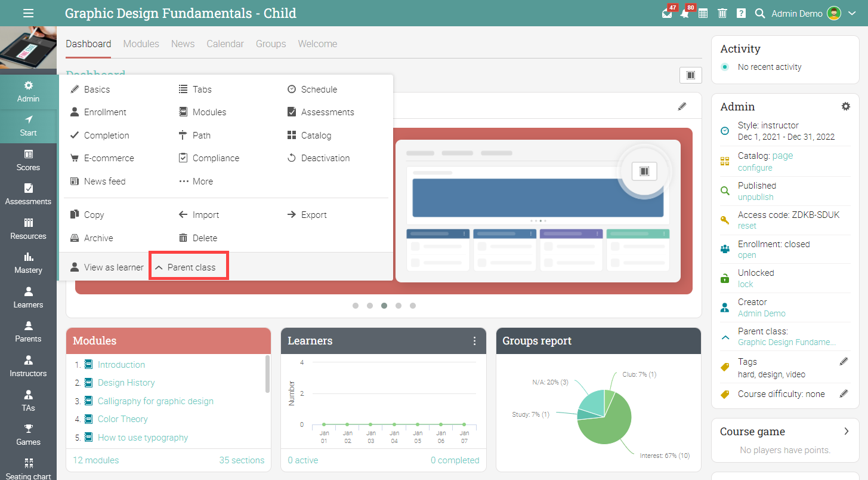Open the hamburger menu icon

28,13
